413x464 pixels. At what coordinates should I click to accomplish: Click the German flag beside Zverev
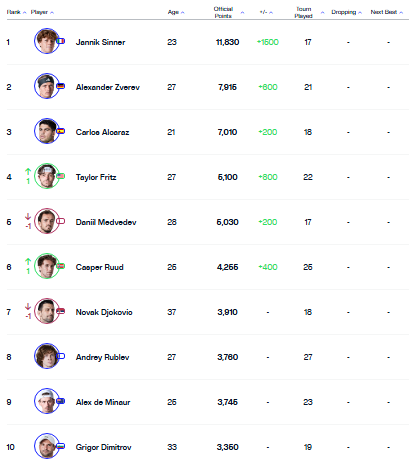click(61, 86)
